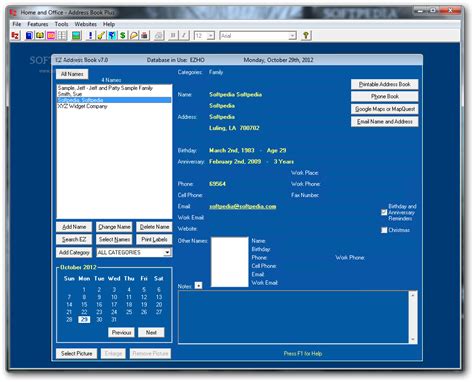Screen dimensions: 474x382
Task: Expand the Notes plus button
Action: point(198,285)
